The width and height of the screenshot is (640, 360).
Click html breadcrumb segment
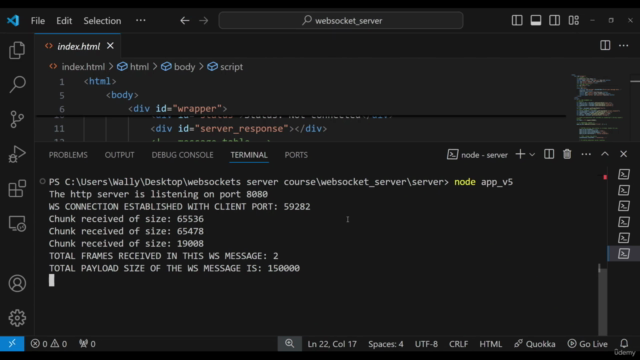(139, 67)
